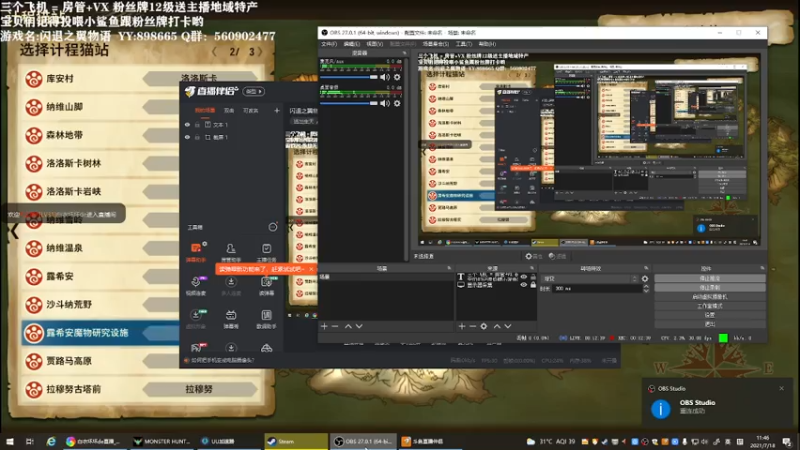Click 退出 button in OBS controls
The image size is (800, 450).
(x=710, y=324)
